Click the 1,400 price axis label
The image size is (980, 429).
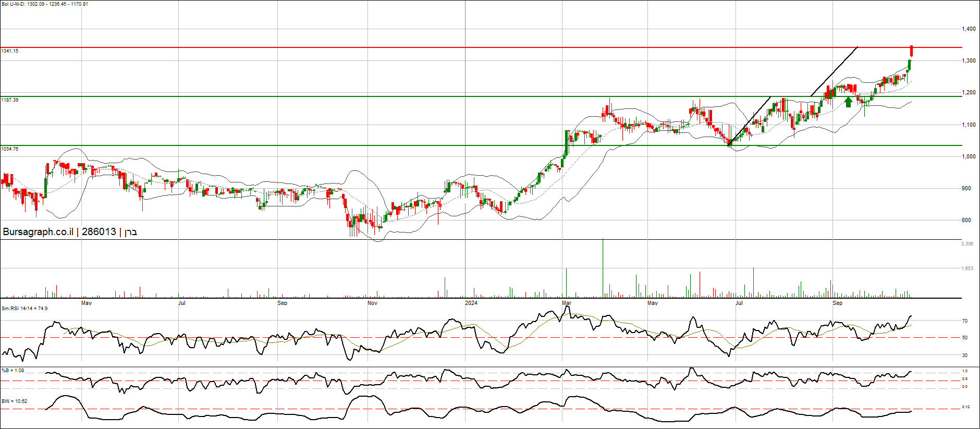(969, 29)
